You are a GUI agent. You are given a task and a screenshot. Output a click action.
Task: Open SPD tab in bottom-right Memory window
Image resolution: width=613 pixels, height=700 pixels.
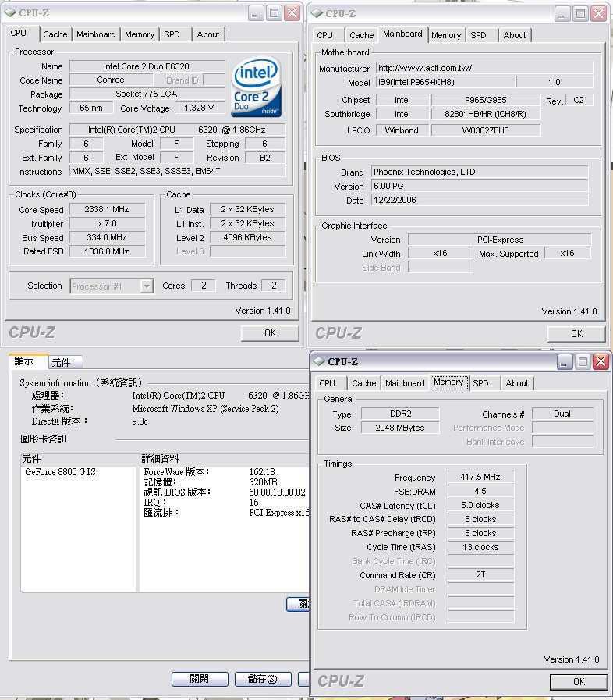(x=480, y=383)
